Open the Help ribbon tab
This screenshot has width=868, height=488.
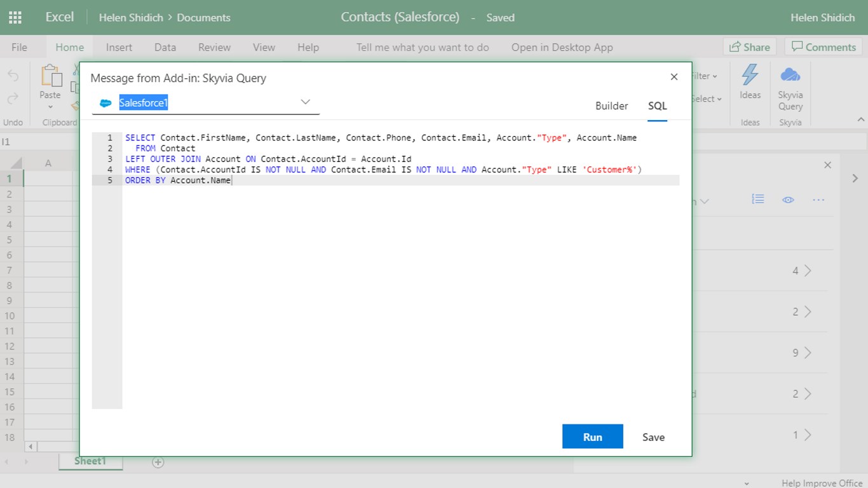tap(308, 47)
